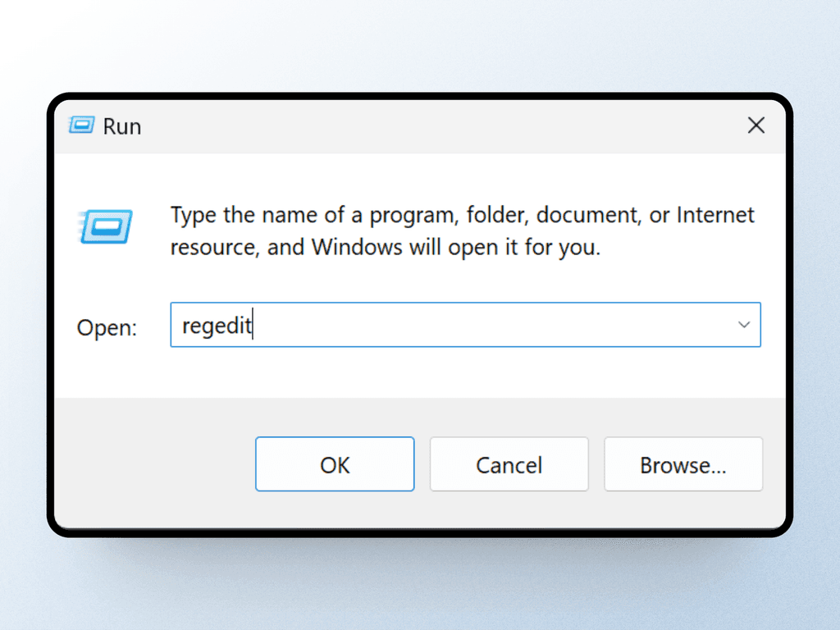This screenshot has height=630, width=840.
Task: Select the keyboard-style icon left of the instructions
Action: pyautogui.click(x=107, y=226)
